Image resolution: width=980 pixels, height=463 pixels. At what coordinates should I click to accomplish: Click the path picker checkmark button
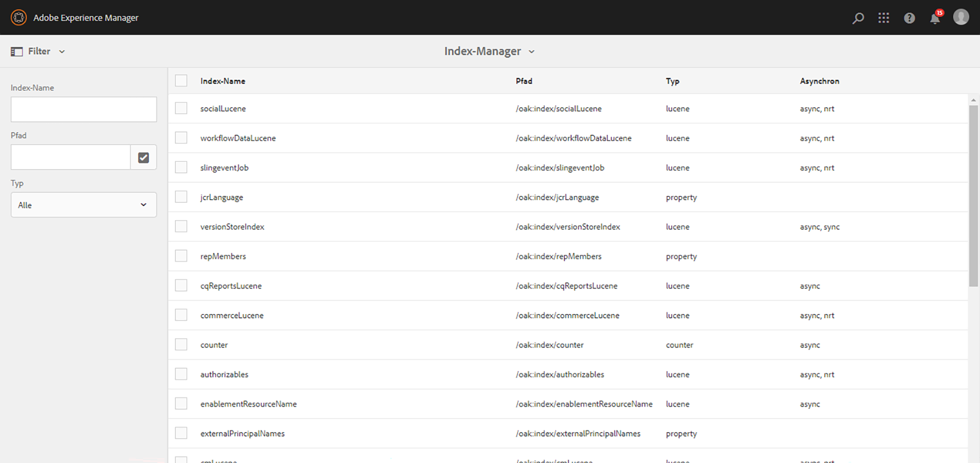[x=143, y=157]
